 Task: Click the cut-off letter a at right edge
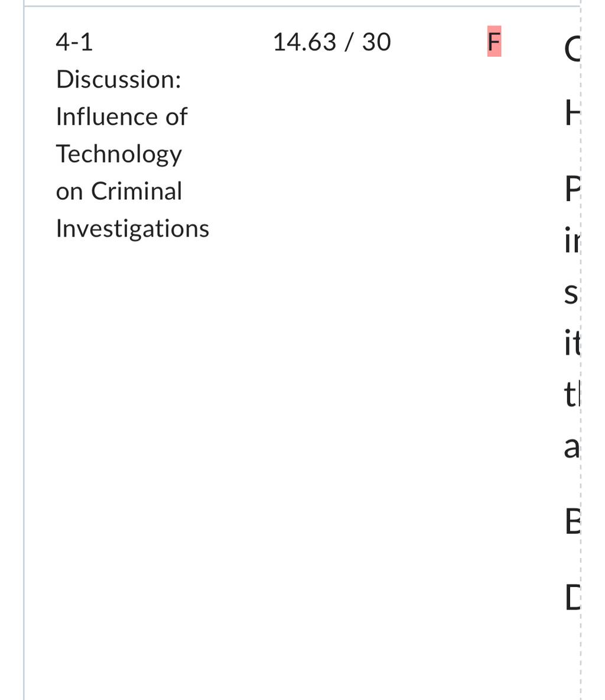(x=571, y=448)
